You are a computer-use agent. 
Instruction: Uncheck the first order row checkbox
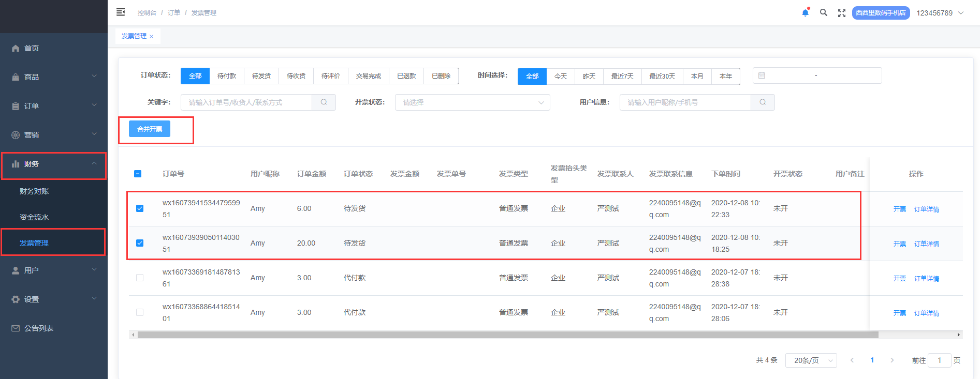[x=140, y=208]
